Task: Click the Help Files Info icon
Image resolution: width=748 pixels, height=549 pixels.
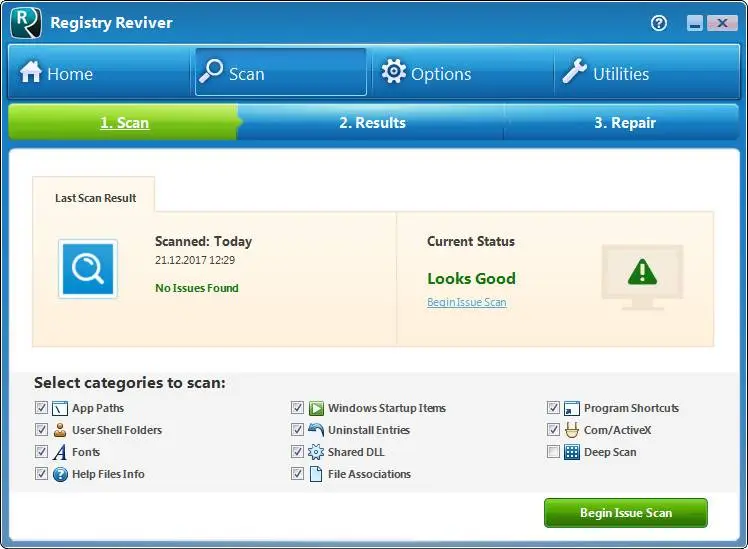Action: tap(60, 474)
